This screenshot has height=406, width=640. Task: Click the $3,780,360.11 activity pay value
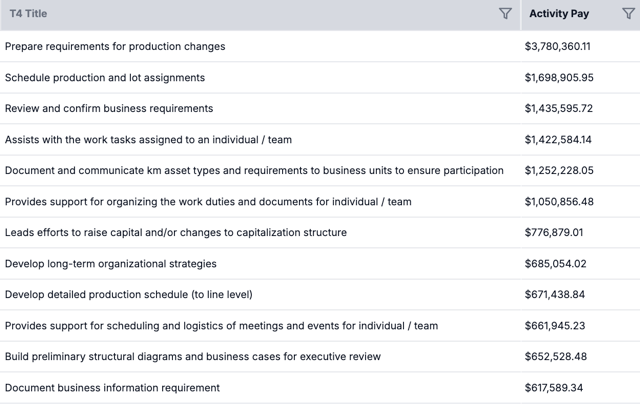point(558,46)
